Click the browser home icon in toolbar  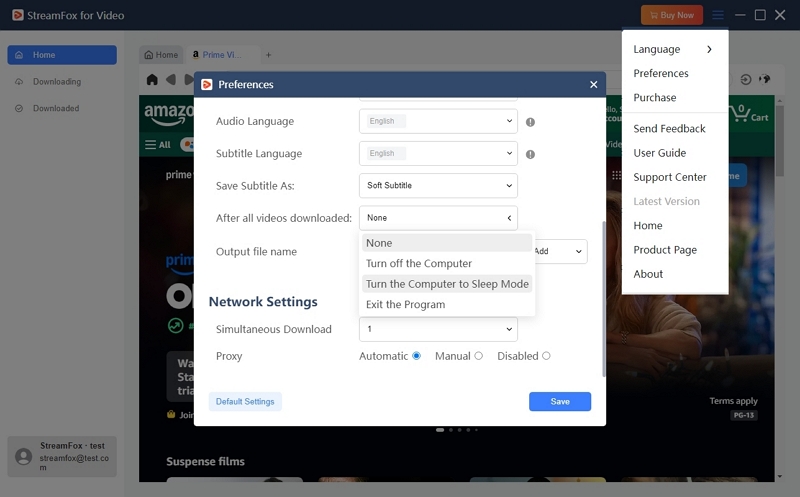[x=152, y=80]
